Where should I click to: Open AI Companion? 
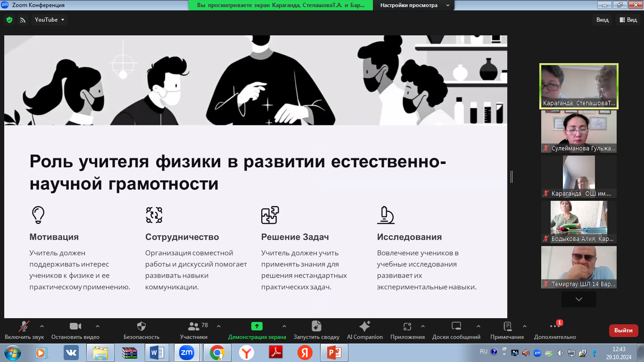tap(364, 326)
